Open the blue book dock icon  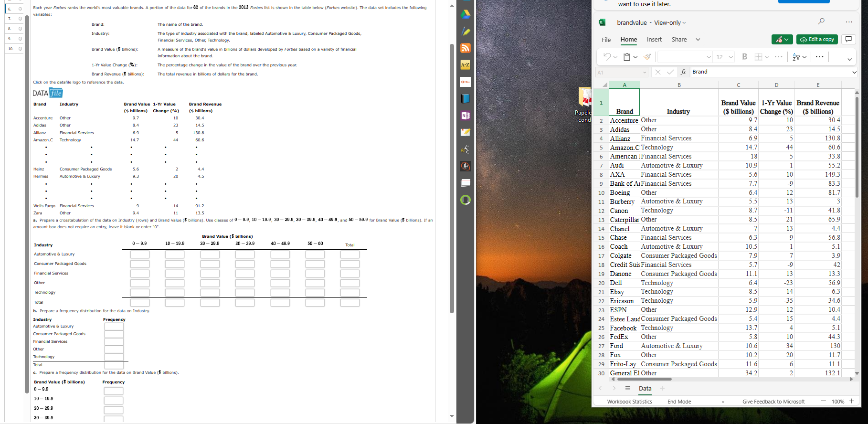tap(466, 98)
